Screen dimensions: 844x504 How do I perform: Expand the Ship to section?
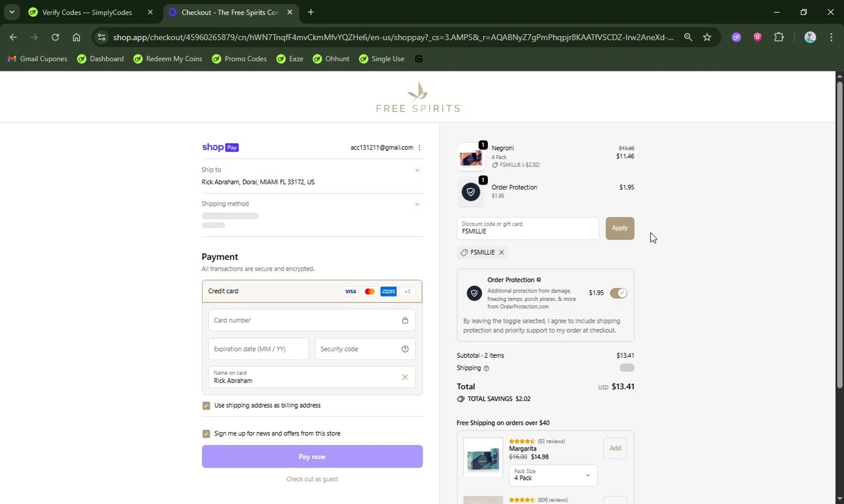tap(417, 170)
